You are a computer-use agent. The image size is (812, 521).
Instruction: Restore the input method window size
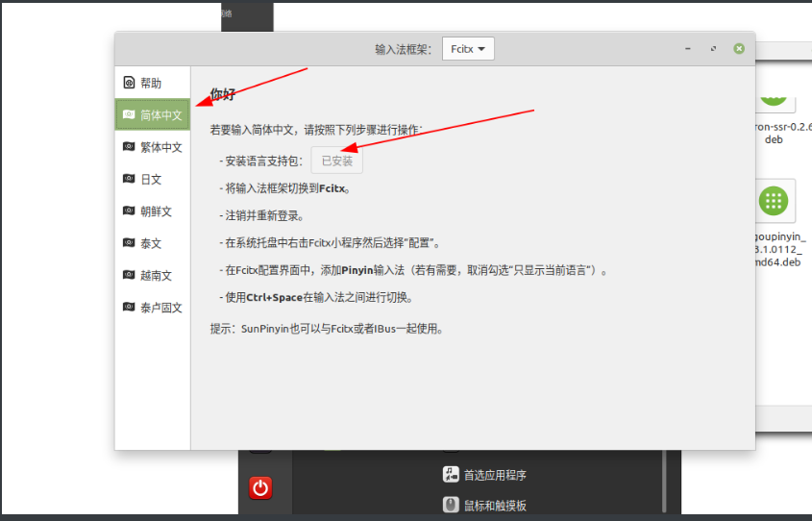[713, 49]
